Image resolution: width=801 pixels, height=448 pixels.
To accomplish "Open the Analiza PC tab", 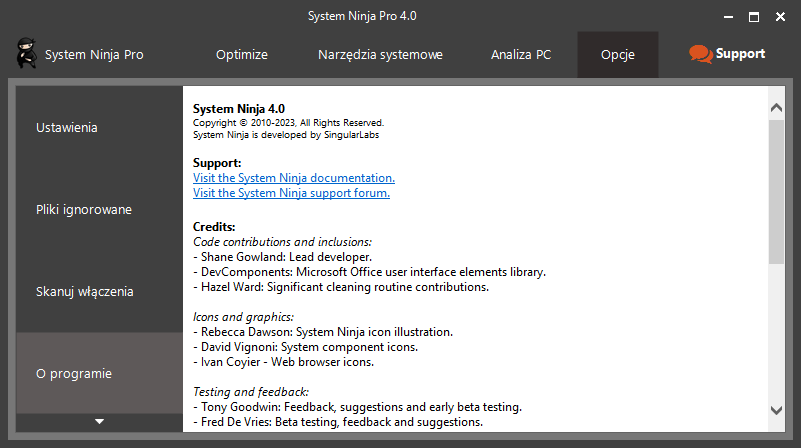I will [521, 55].
